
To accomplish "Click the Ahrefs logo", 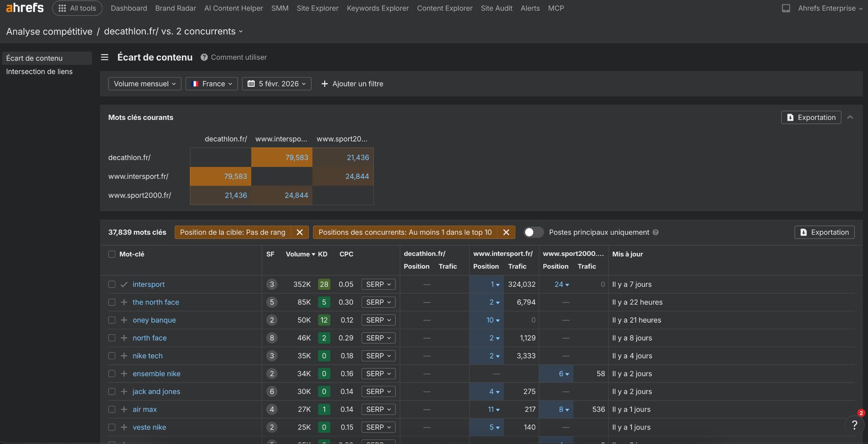I will 25,8.
